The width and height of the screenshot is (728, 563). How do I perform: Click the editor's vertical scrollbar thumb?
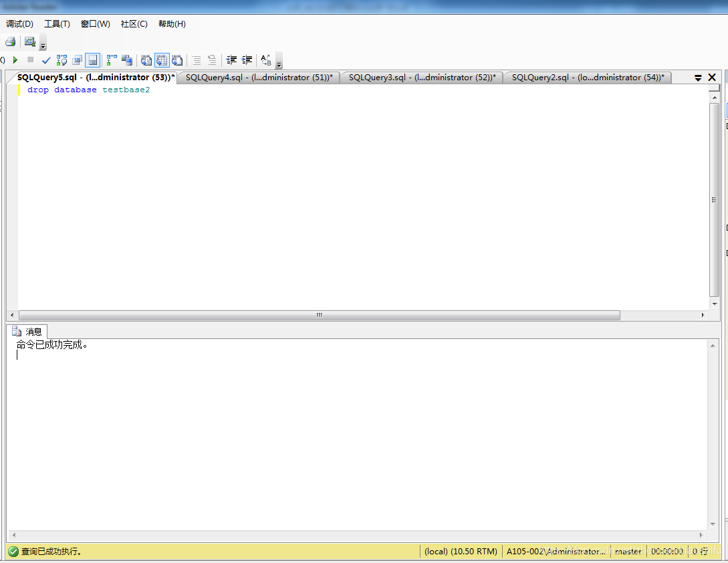point(715,200)
